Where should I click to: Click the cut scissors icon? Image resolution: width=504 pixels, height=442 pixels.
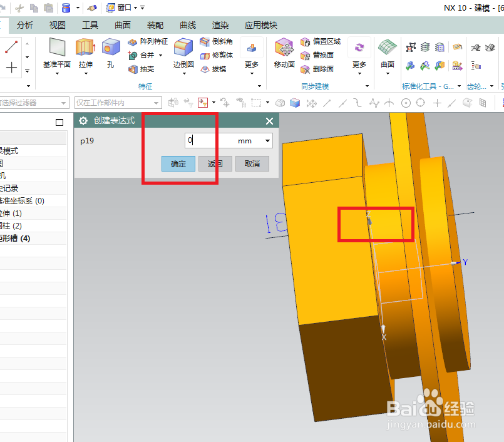coord(19,8)
